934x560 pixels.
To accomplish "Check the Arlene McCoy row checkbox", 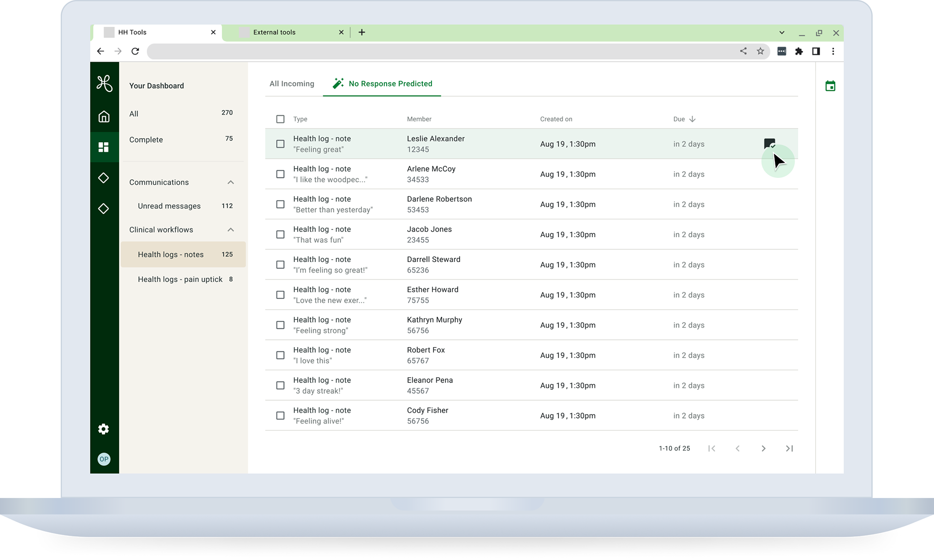I will [280, 174].
